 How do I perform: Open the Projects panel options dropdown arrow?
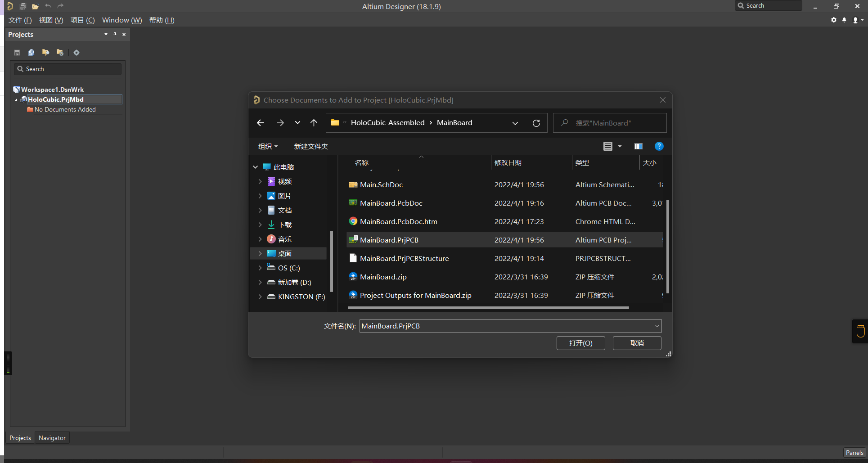(106, 34)
